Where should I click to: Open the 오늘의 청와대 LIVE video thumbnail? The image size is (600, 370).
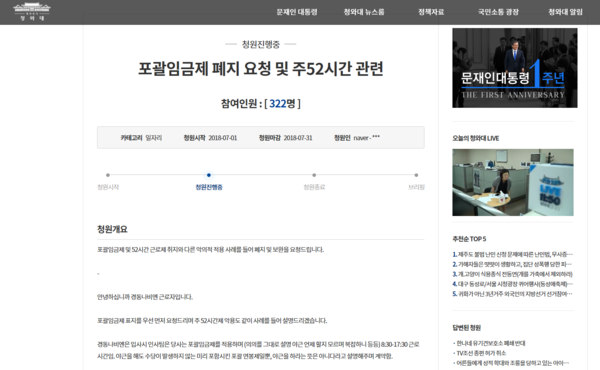tap(513, 183)
